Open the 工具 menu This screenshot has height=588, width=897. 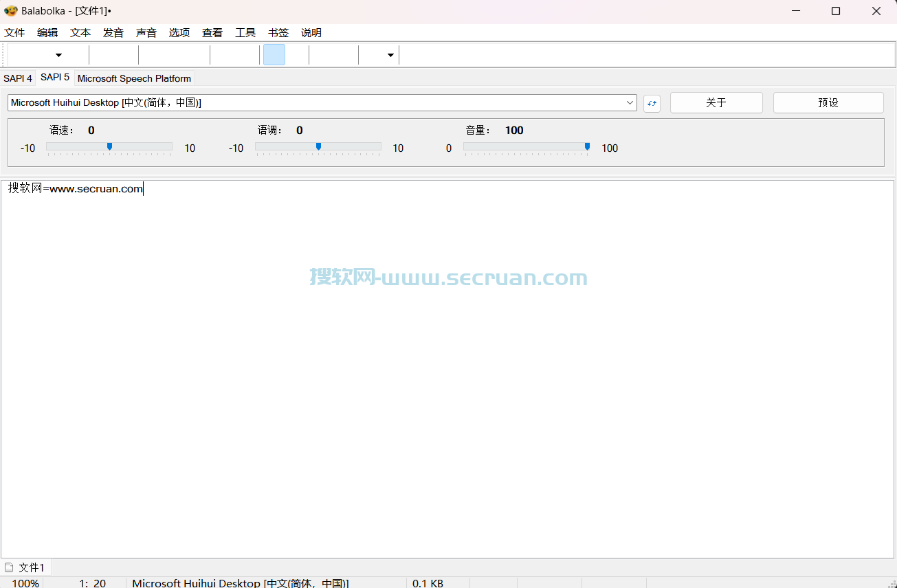[x=245, y=32]
